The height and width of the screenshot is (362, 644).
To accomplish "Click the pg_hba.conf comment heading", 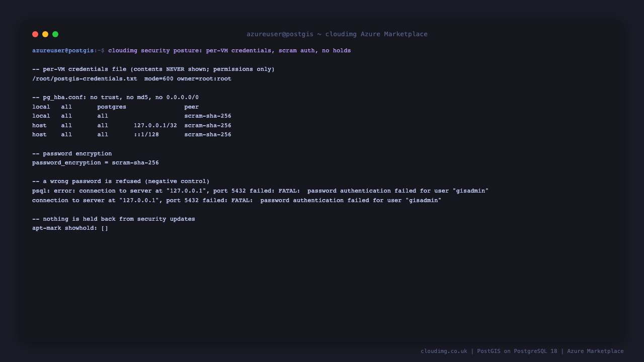I will point(115,98).
